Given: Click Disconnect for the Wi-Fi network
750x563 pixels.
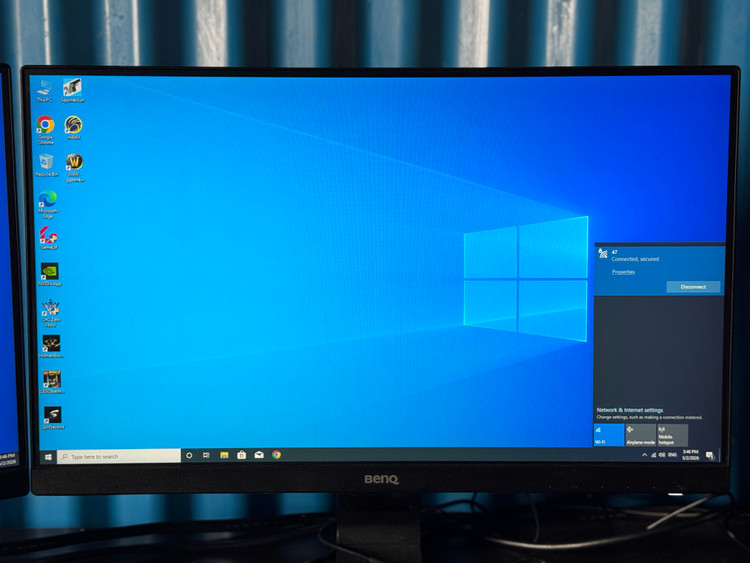Looking at the screenshot, I should pyautogui.click(x=693, y=287).
